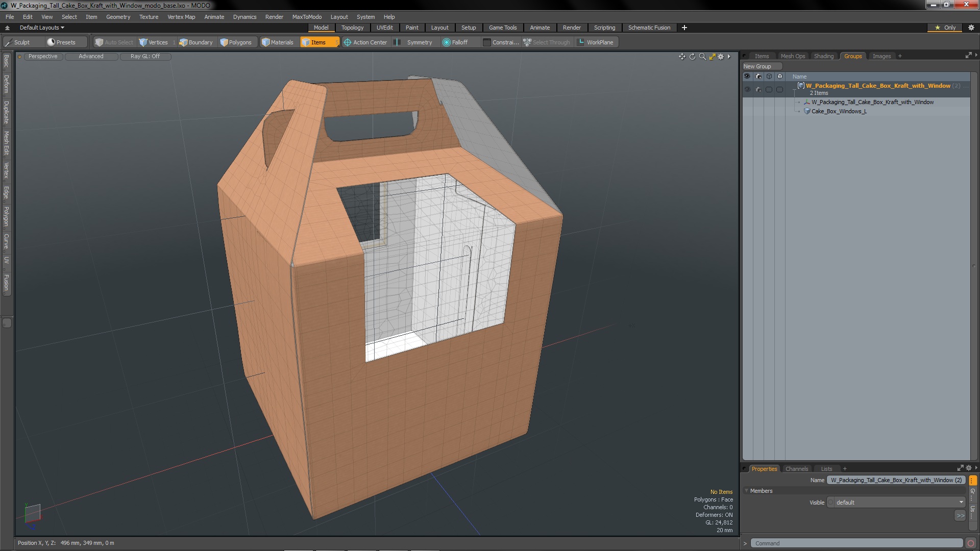Image resolution: width=980 pixels, height=551 pixels.
Task: Click the Ray GL: Off button
Action: [145, 56]
